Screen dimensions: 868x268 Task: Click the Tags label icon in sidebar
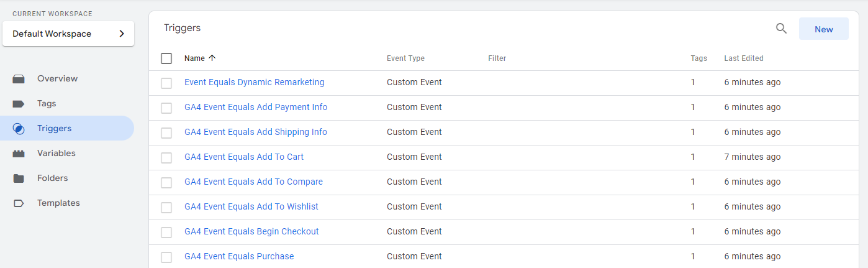click(19, 104)
